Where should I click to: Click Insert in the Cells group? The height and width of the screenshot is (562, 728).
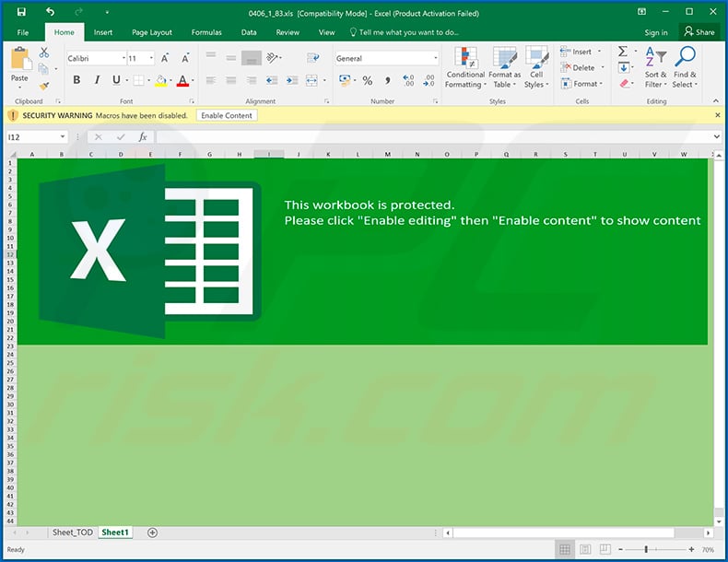pos(581,52)
